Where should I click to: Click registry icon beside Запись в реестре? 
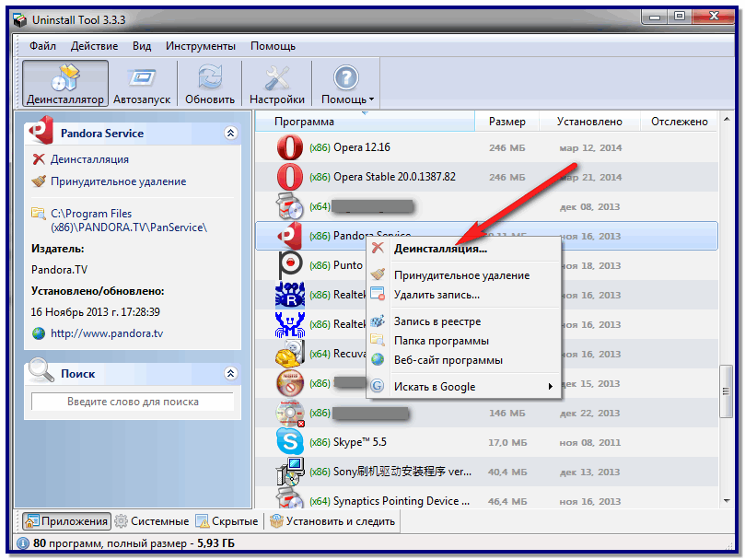tap(378, 321)
